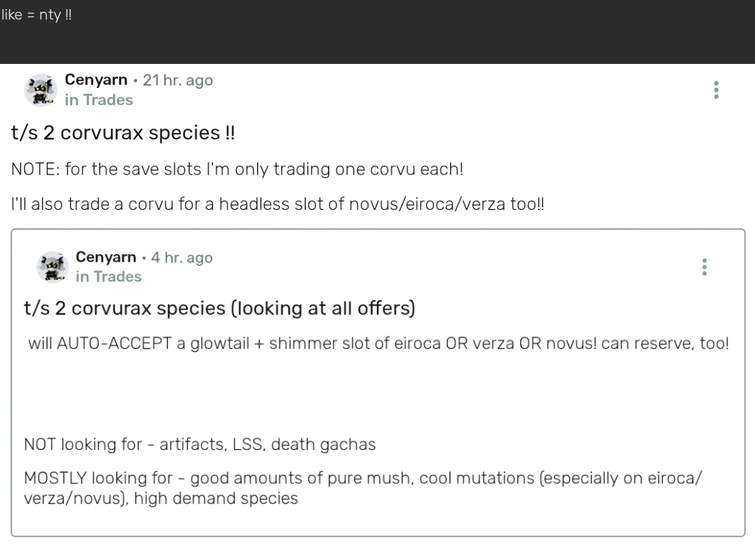Click Cenyarn's avatar in the quoted post

53,267
